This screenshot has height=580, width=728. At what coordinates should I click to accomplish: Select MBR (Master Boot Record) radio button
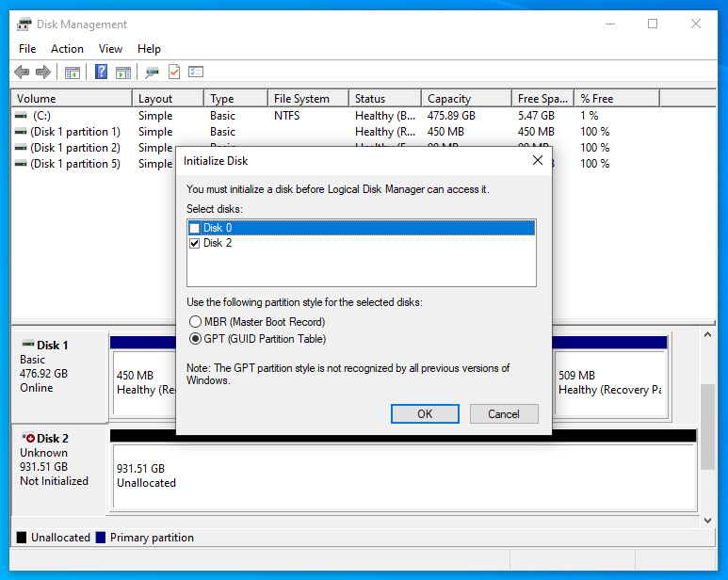pyautogui.click(x=195, y=322)
